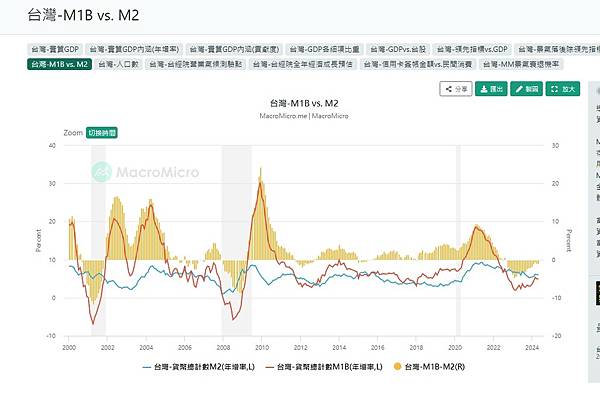
Task: Click the 2010 bar peak on chart
Action: point(261,170)
